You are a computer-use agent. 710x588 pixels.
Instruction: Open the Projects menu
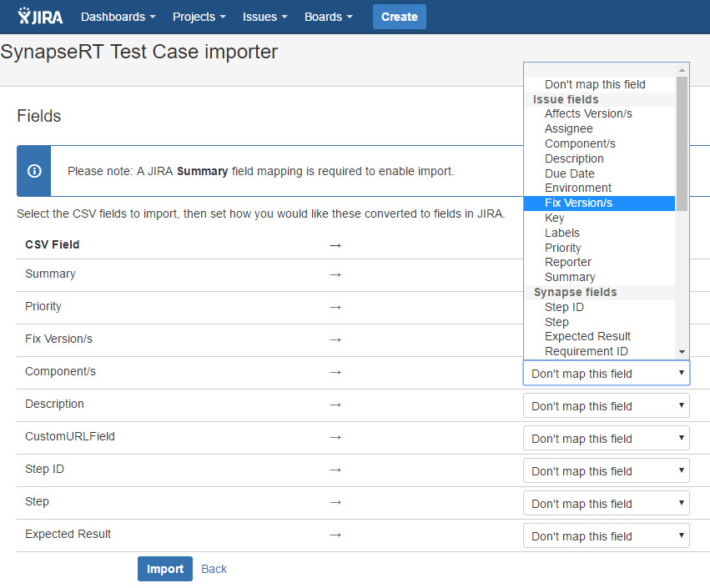[x=199, y=17]
